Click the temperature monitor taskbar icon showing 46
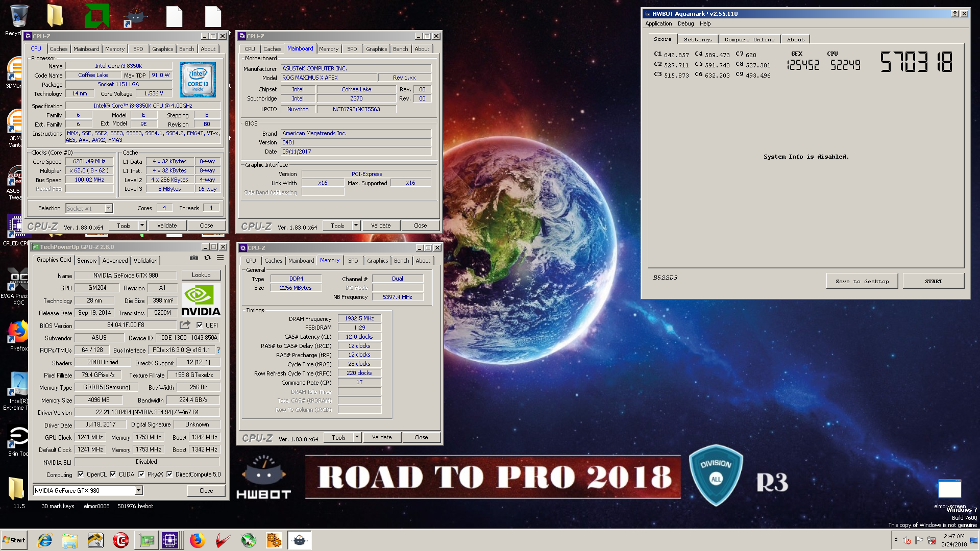The width and height of the screenshot is (980, 551). pyautogui.click(x=95, y=540)
